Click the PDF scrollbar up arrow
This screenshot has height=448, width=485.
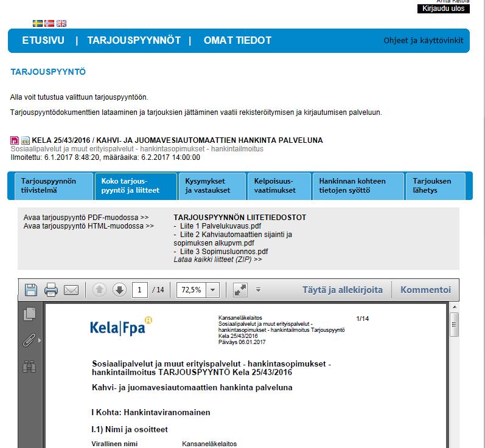(x=455, y=307)
